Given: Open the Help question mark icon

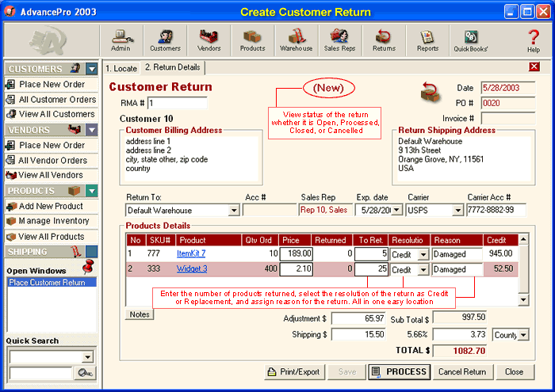Looking at the screenshot, I should point(534,40).
